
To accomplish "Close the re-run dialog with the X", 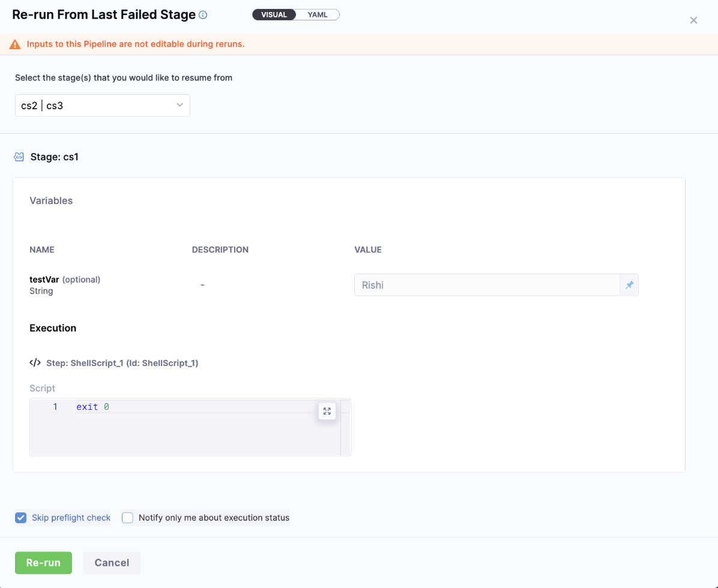I will point(693,20).
